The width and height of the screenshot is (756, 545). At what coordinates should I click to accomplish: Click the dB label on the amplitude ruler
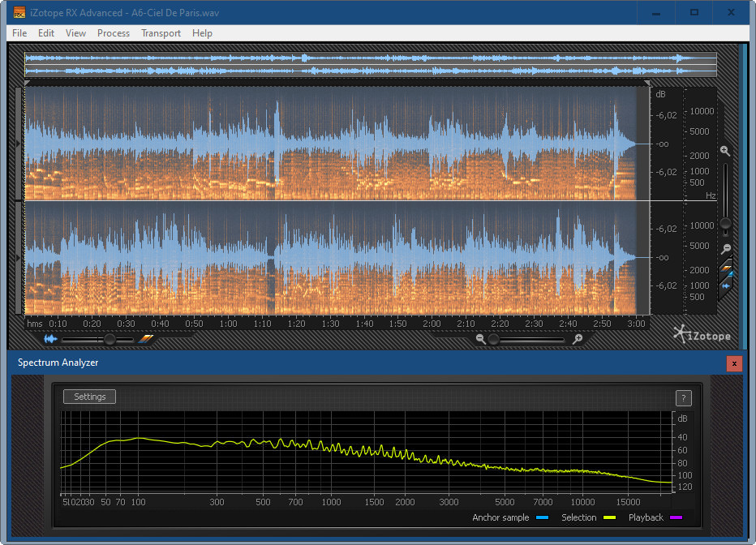pyautogui.click(x=660, y=94)
